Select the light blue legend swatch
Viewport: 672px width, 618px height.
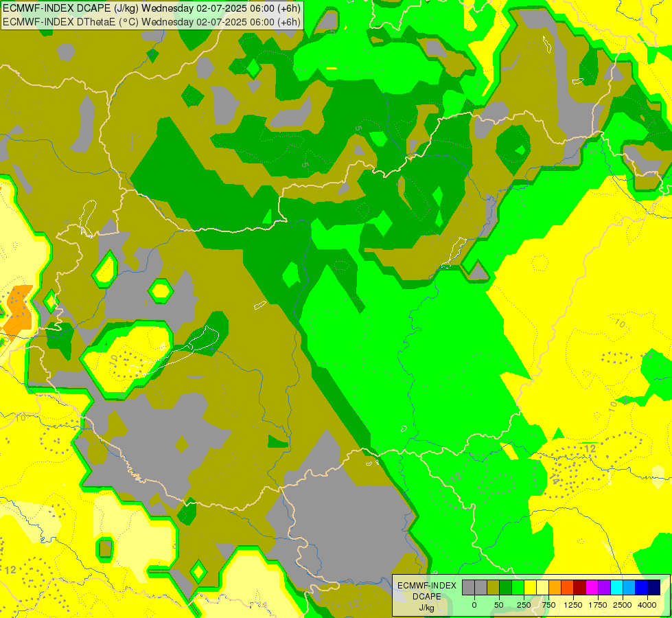click(629, 588)
